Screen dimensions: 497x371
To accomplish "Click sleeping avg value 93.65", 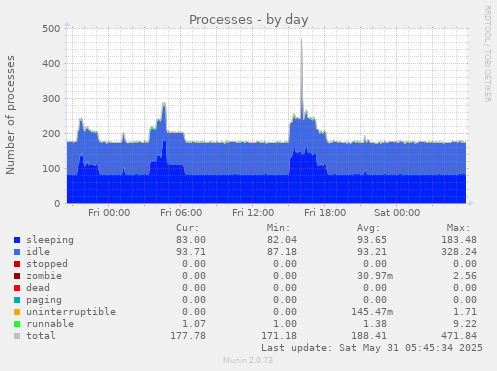I will pos(372,240).
